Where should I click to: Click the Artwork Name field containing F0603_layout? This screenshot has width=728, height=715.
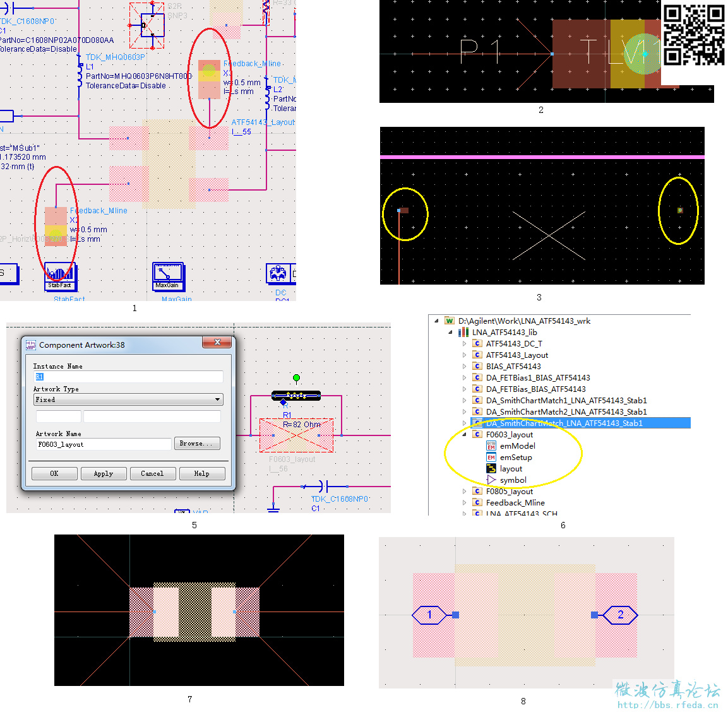point(103,444)
